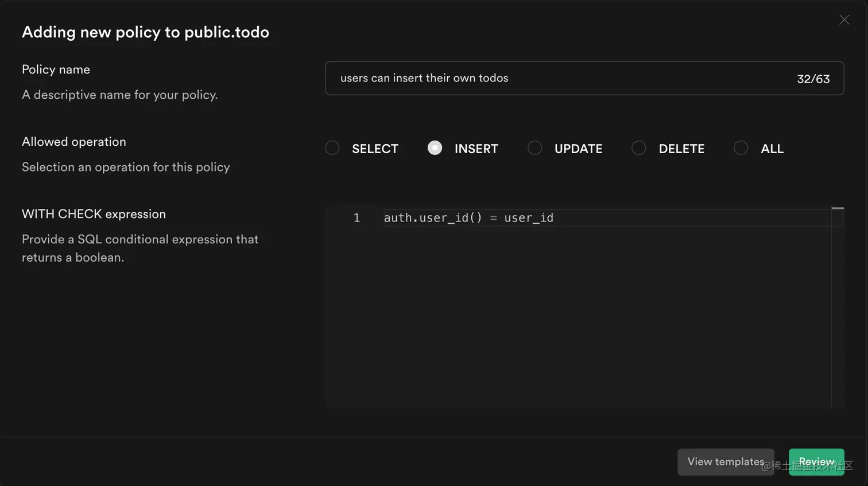Image resolution: width=868 pixels, height=486 pixels.
Task: Open the View templates panel
Action: coord(725,461)
